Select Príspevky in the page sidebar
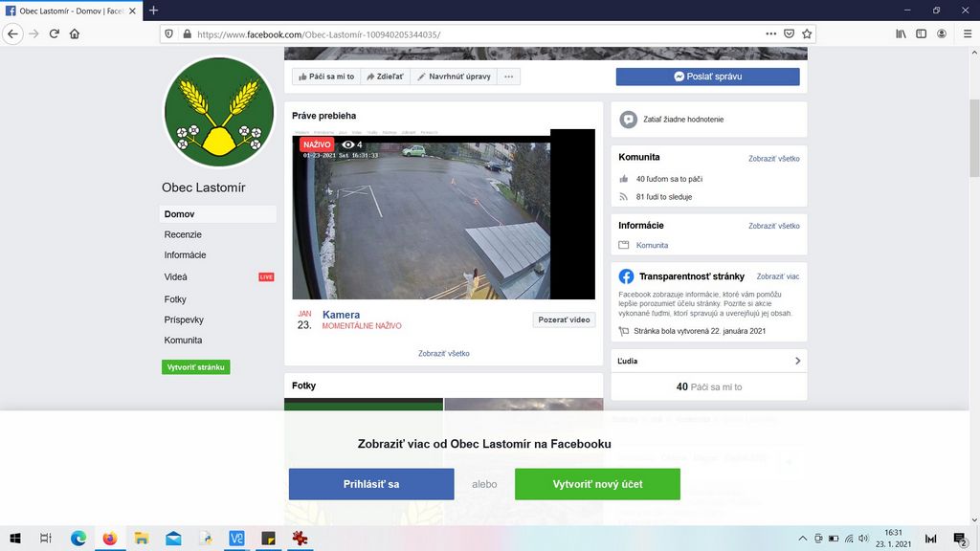The height and width of the screenshot is (551, 980). pyautogui.click(x=184, y=320)
